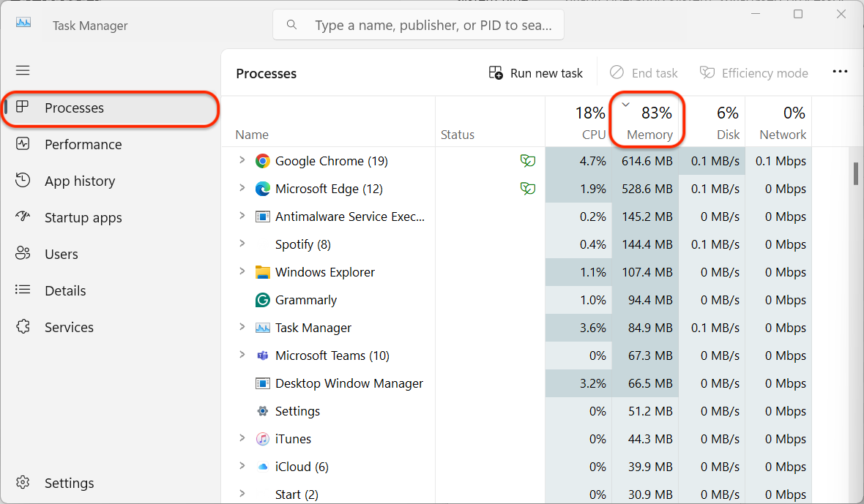Switch to the Performance tab
The height and width of the screenshot is (504, 864).
coord(111,144)
